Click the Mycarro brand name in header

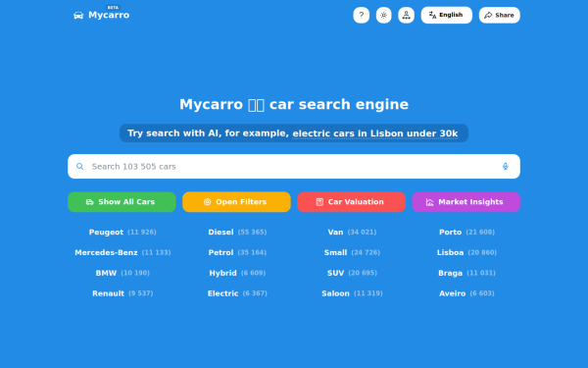coord(109,15)
